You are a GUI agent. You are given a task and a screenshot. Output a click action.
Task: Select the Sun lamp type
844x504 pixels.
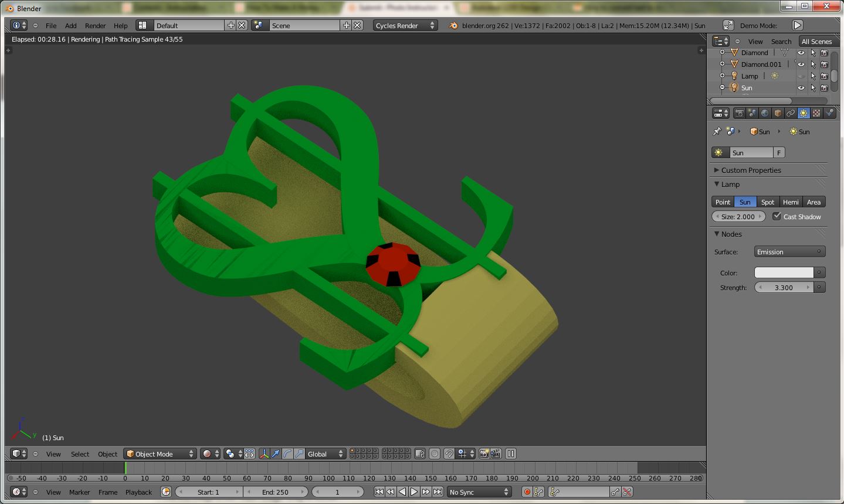(745, 202)
